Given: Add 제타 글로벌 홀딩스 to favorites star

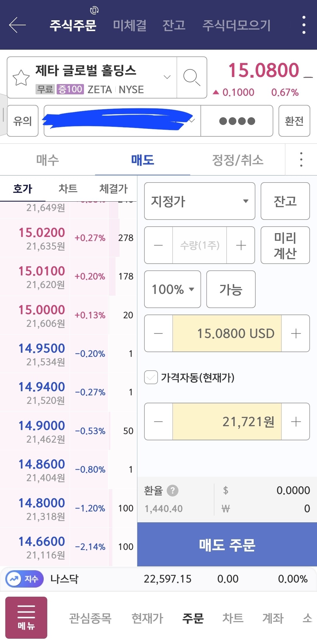Looking at the screenshot, I should tap(21, 78).
